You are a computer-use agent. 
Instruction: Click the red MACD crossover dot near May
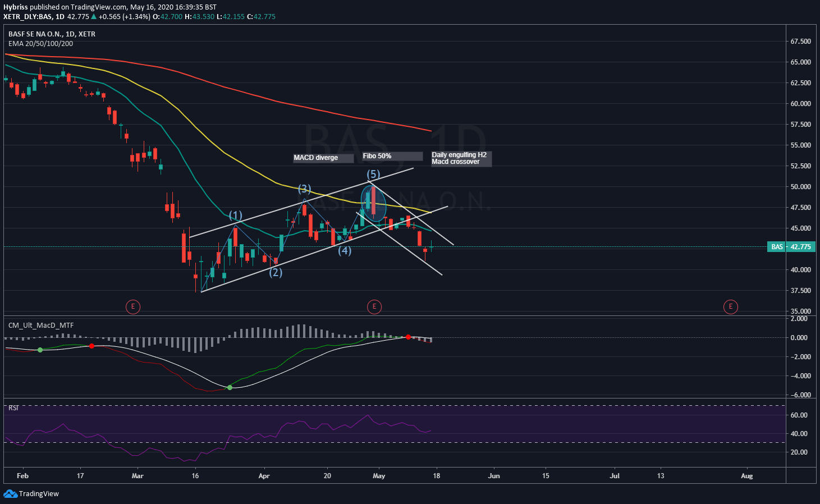click(x=408, y=337)
